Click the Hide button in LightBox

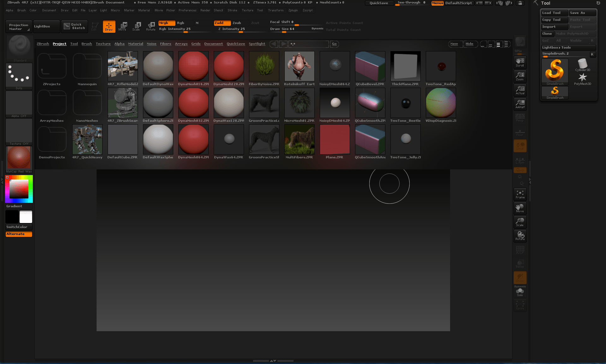click(x=469, y=44)
